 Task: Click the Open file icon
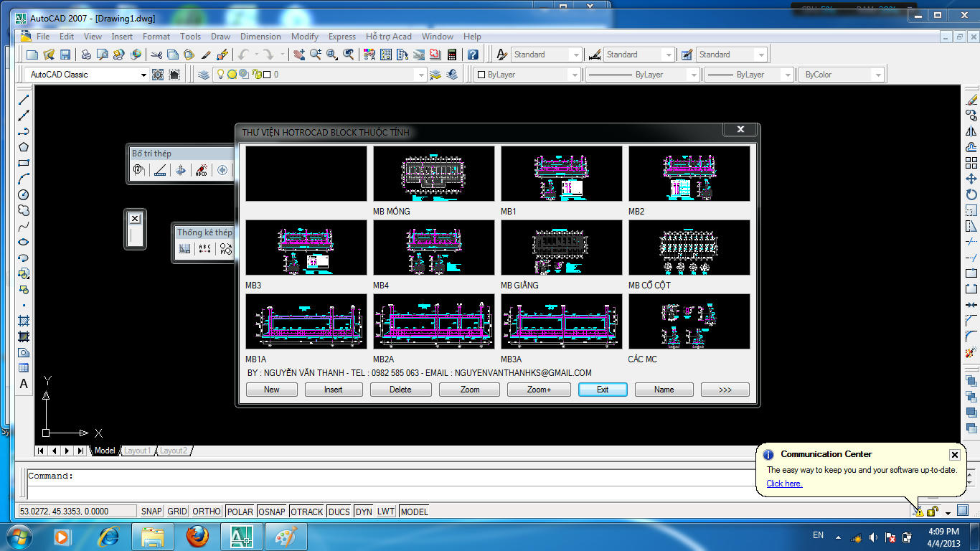click(x=49, y=55)
